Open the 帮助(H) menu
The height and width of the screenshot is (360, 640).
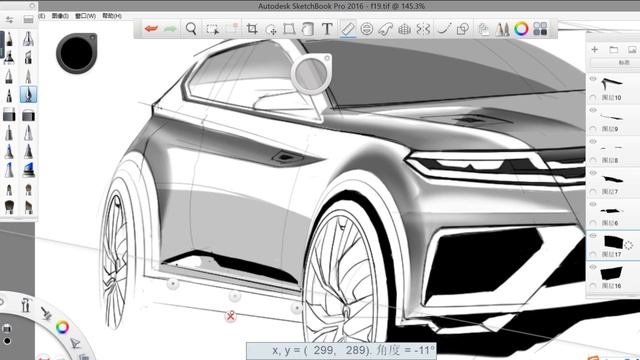pos(112,16)
